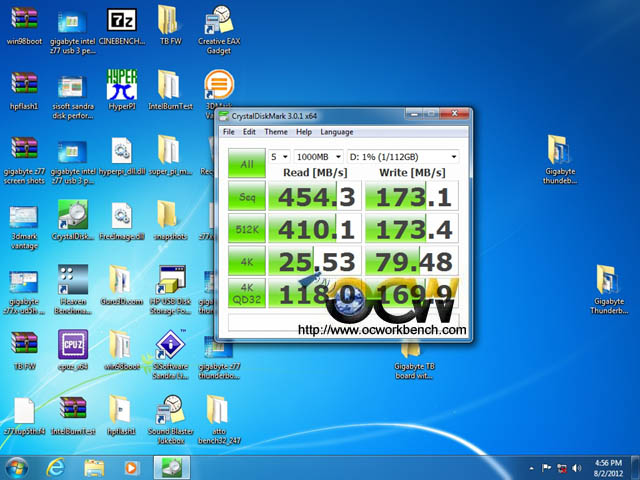640x480 pixels.
Task: Click the 512K read result 410.1
Action: (x=315, y=228)
